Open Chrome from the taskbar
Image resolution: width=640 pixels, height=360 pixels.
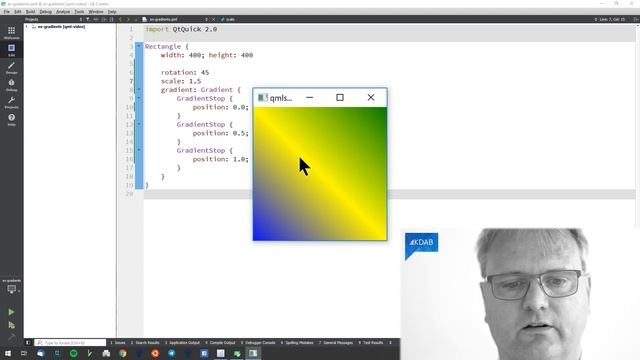(x=122, y=353)
